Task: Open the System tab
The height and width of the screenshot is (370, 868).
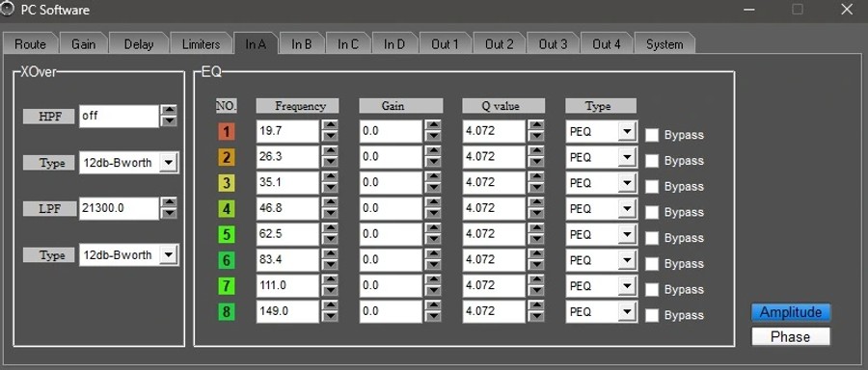Action: click(665, 44)
